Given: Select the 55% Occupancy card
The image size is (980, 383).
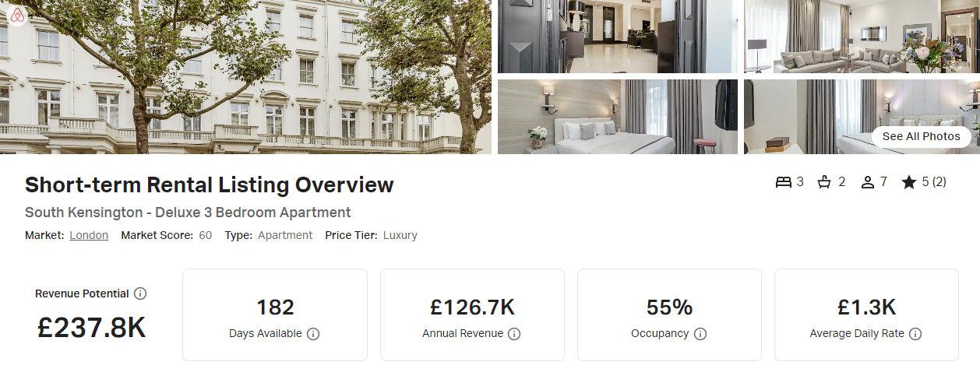Looking at the screenshot, I should tap(669, 315).
